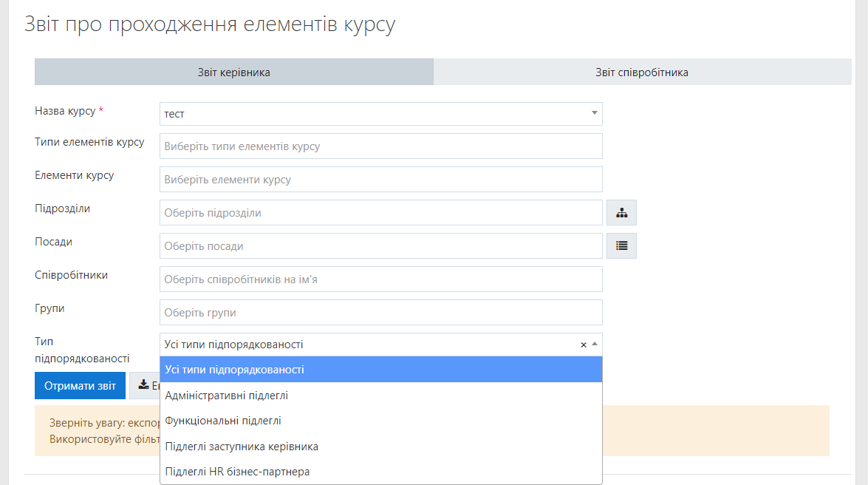Open the departments hierarchy tree icon

[621, 213]
